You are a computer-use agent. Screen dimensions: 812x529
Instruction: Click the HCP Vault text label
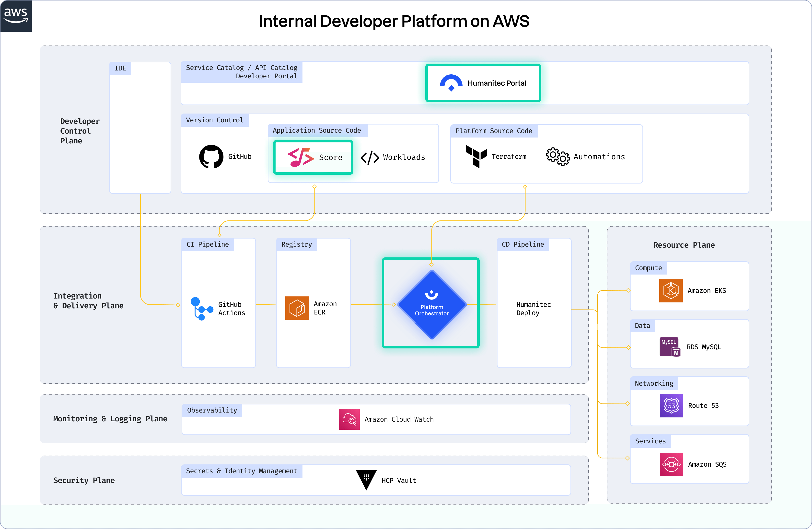[398, 481]
